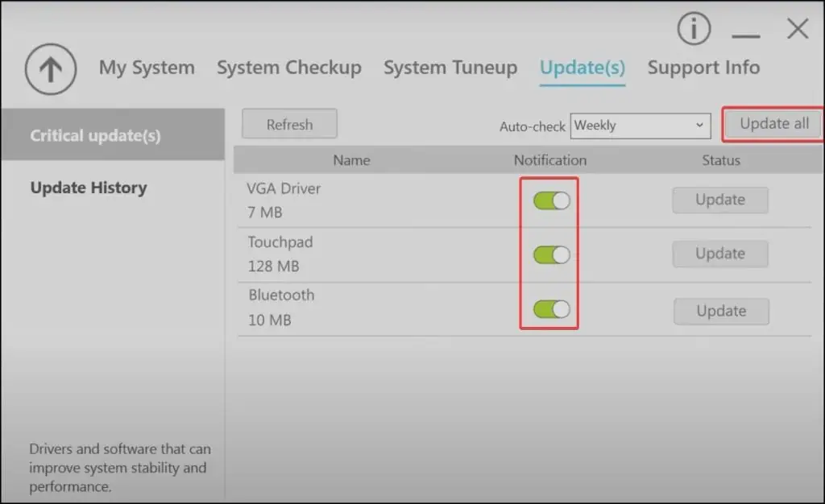Disable the Touchpad notification switch

point(549,254)
